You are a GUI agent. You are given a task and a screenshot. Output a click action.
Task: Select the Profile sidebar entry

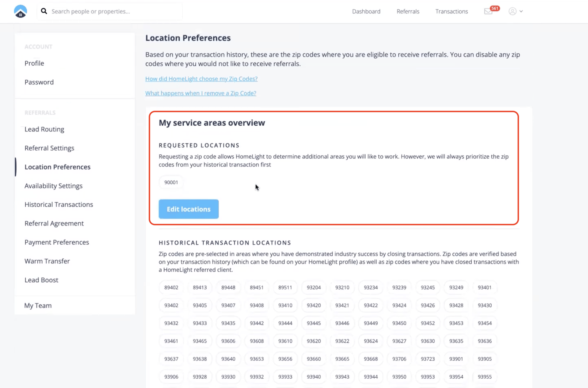pos(34,63)
